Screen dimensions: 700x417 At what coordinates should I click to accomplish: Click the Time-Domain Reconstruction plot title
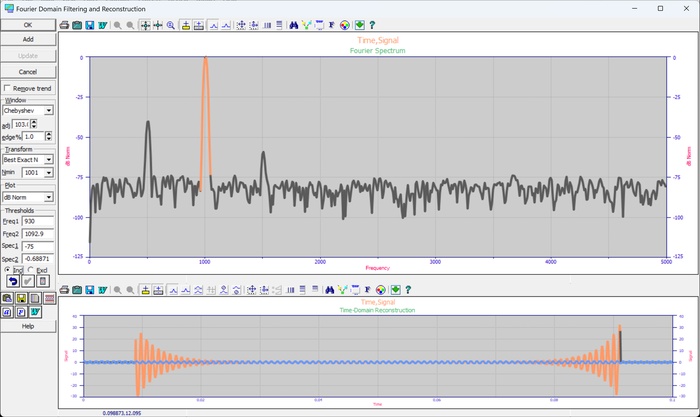click(x=377, y=310)
